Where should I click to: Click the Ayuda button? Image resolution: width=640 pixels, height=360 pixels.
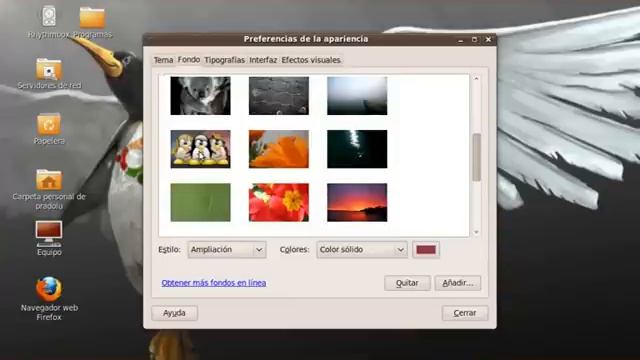coord(174,313)
